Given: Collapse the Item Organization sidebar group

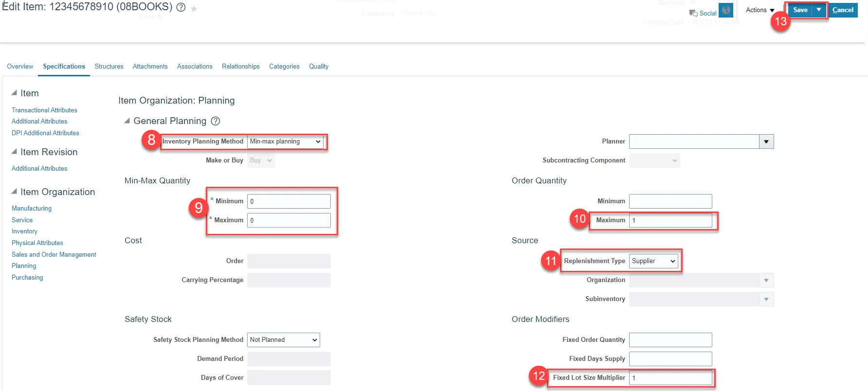Looking at the screenshot, I should pos(14,192).
